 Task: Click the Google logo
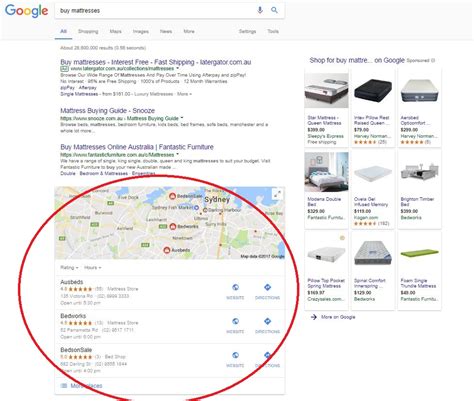click(x=26, y=11)
